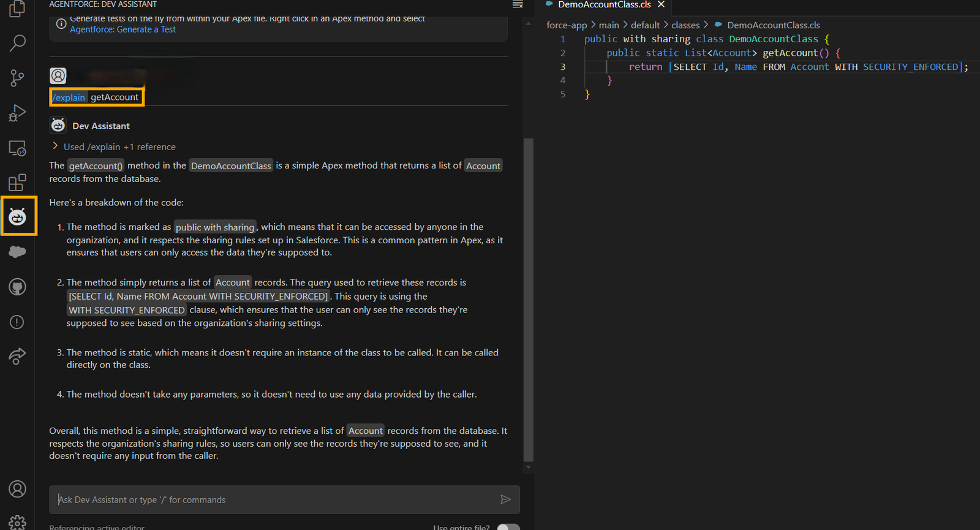Click the scroll up arrow in chat
The width and height of the screenshot is (980, 530).
pos(529,23)
